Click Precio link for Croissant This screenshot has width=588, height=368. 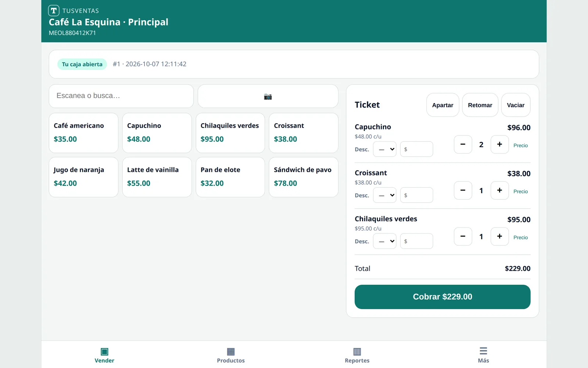click(x=520, y=191)
